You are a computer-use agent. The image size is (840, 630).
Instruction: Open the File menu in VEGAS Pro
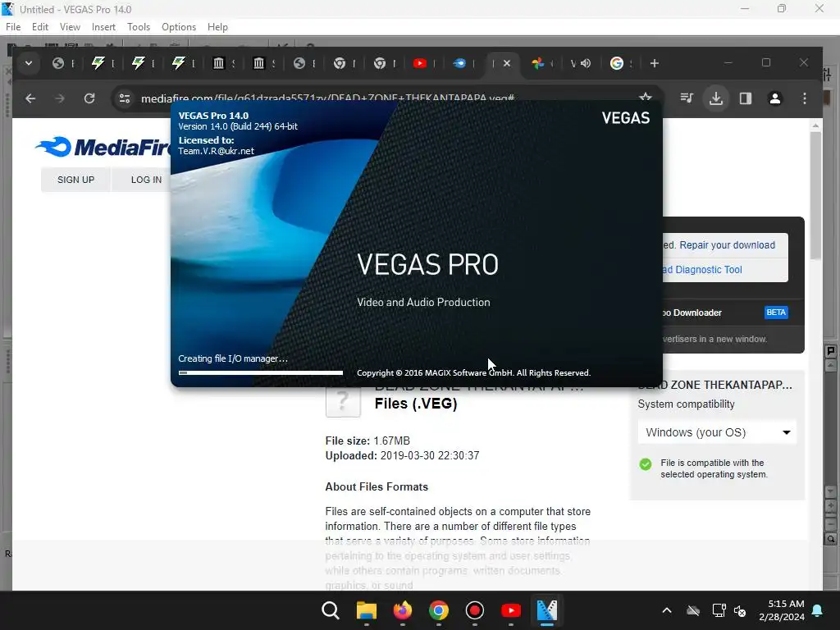coord(13,27)
